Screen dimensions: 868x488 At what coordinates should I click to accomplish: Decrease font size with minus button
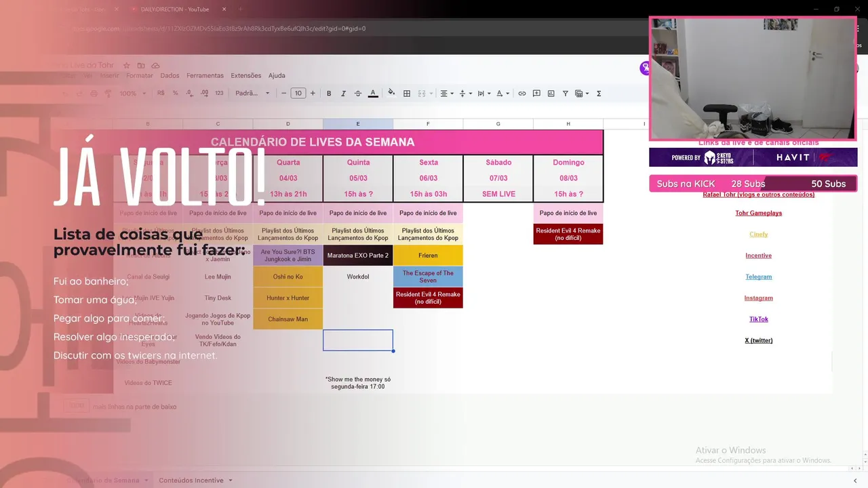pyautogui.click(x=283, y=94)
